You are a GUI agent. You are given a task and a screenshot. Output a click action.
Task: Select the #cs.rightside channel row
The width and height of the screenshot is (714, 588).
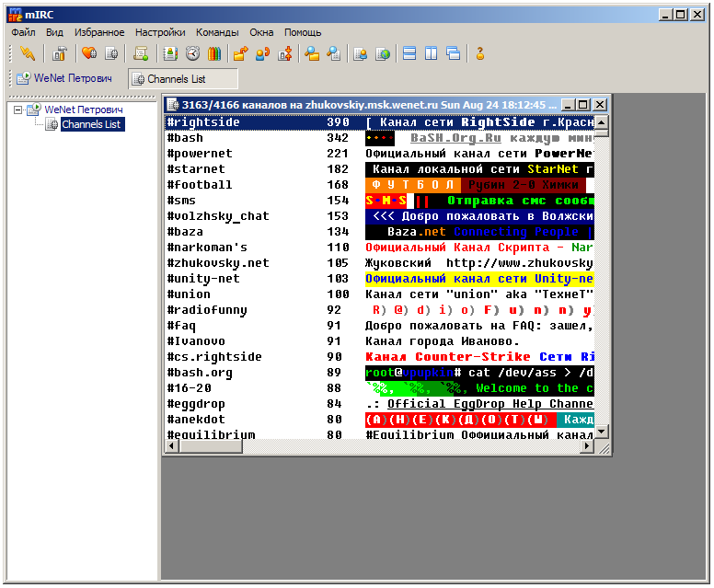tap(379, 357)
